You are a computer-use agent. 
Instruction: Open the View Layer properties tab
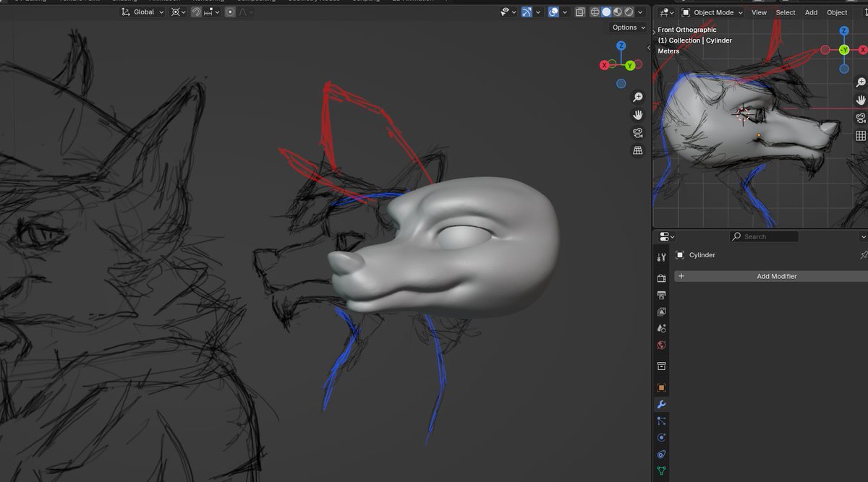click(661, 311)
